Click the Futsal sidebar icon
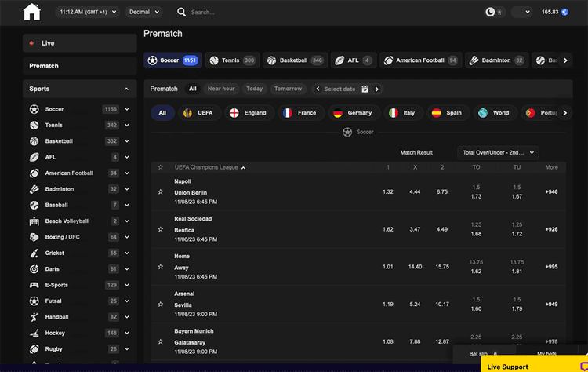 [x=34, y=301]
